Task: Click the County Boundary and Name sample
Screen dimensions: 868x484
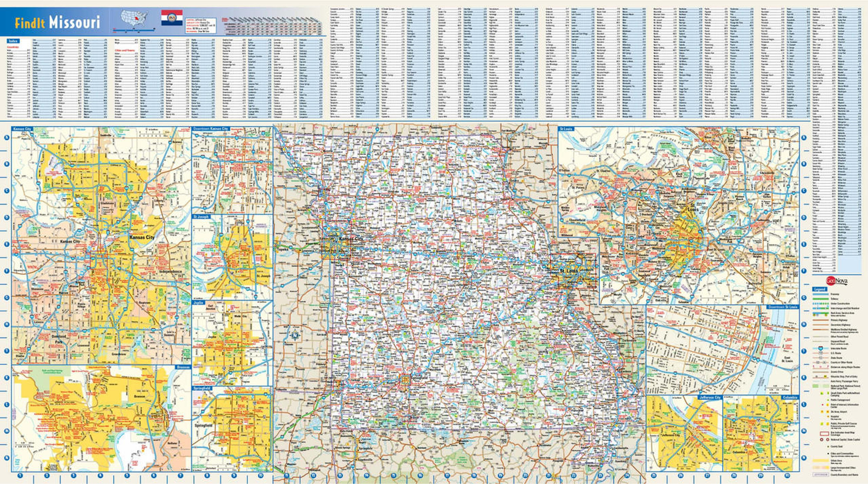Action: [820, 475]
